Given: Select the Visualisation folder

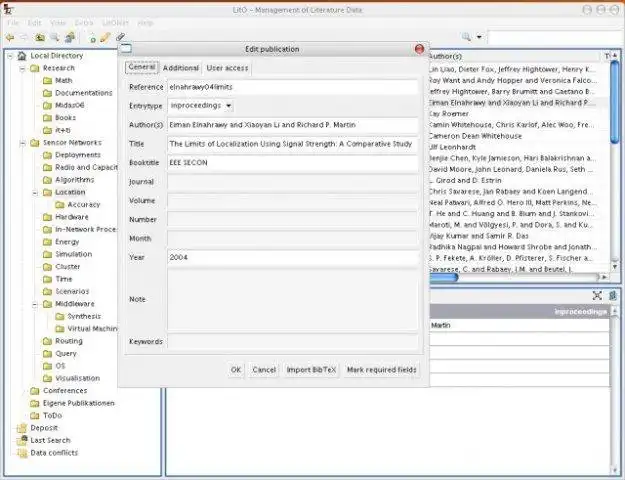Looking at the screenshot, I should [77, 378].
